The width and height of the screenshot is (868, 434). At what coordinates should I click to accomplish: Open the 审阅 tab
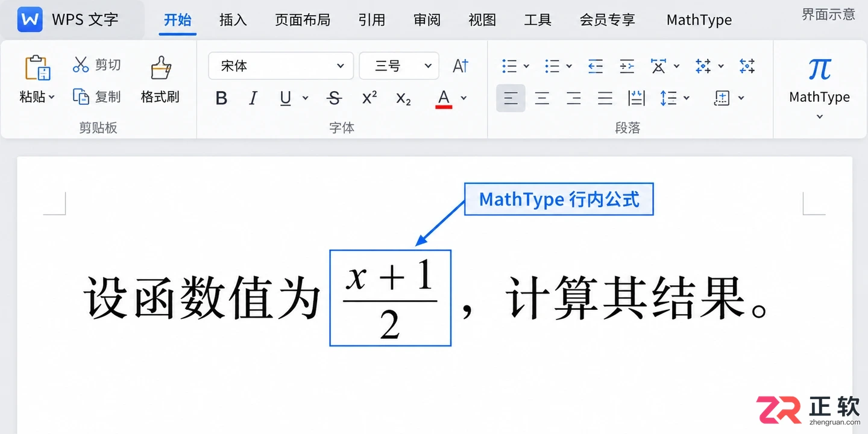[427, 20]
